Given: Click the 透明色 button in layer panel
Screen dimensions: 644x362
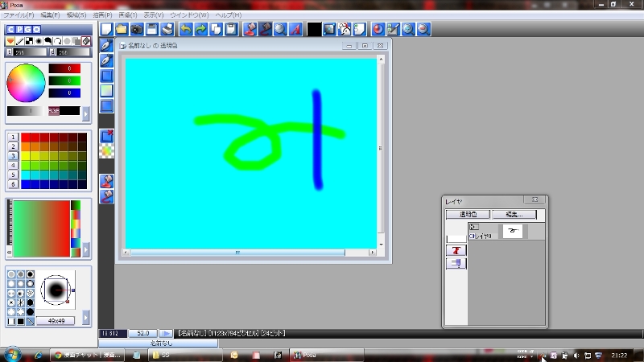Looking at the screenshot, I should click(468, 214).
